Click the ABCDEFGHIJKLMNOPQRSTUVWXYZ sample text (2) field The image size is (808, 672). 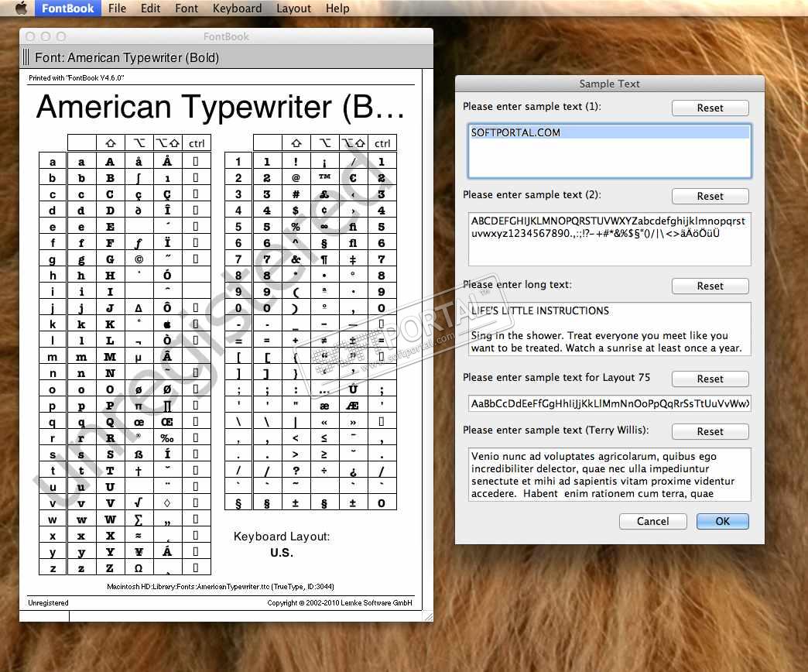pos(610,239)
